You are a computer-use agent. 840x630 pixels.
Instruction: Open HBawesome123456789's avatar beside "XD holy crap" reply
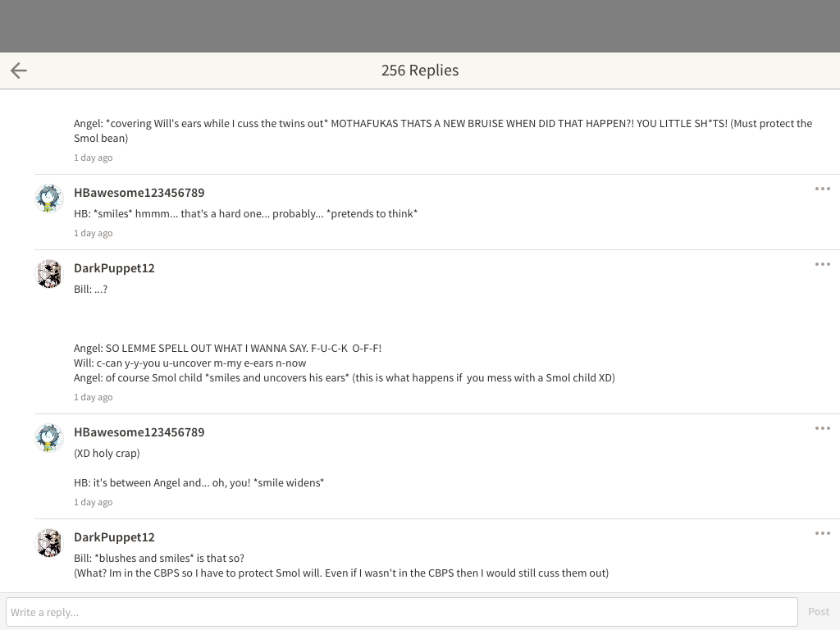49,438
